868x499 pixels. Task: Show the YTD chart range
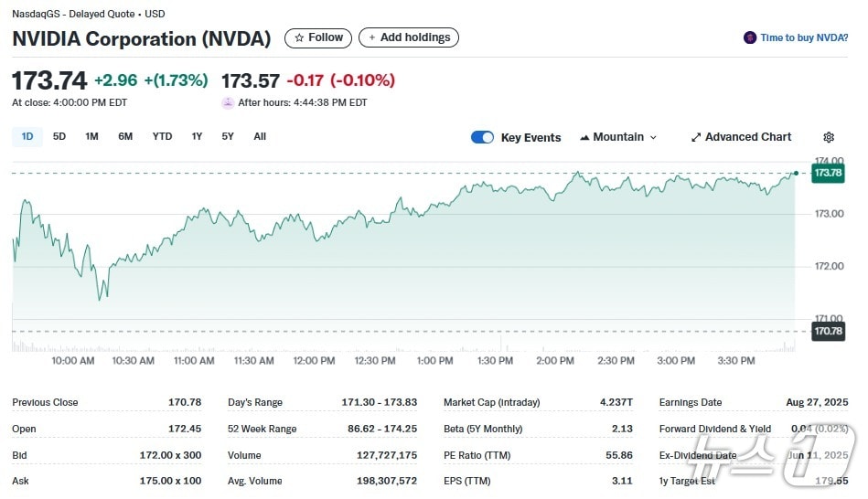(162, 136)
